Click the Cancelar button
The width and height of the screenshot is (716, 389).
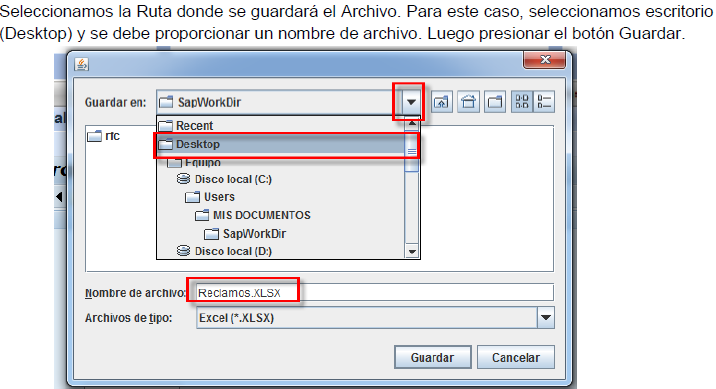[x=516, y=357]
